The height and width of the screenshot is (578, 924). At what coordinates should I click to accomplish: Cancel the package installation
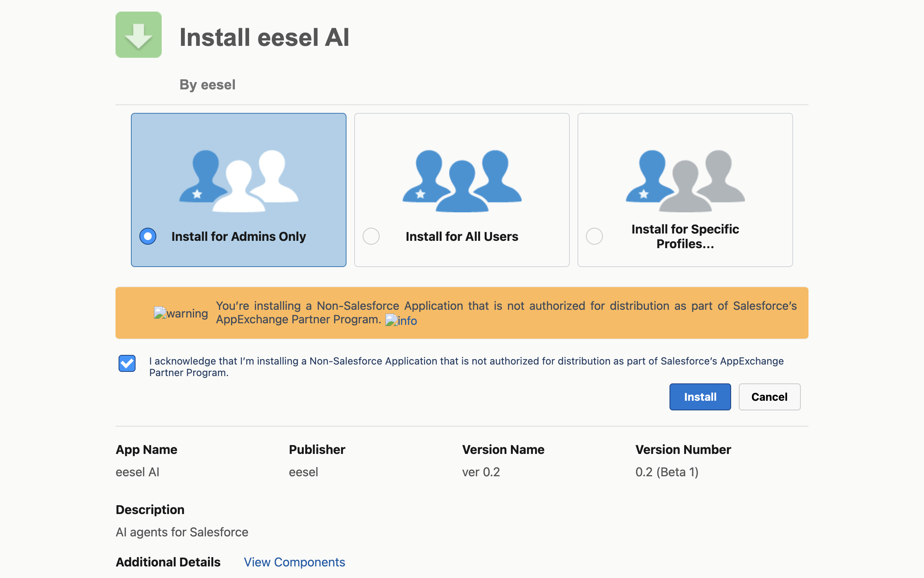(x=769, y=397)
